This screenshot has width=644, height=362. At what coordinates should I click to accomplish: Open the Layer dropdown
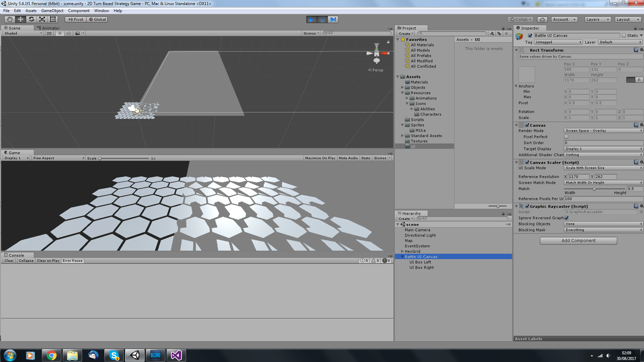click(x=620, y=42)
